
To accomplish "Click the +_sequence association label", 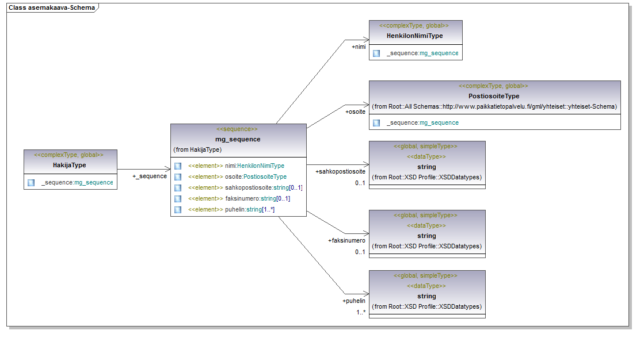I will point(150,176).
